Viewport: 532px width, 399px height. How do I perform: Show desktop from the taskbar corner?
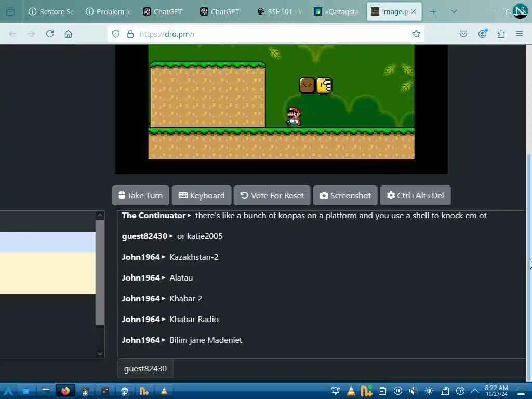521,391
